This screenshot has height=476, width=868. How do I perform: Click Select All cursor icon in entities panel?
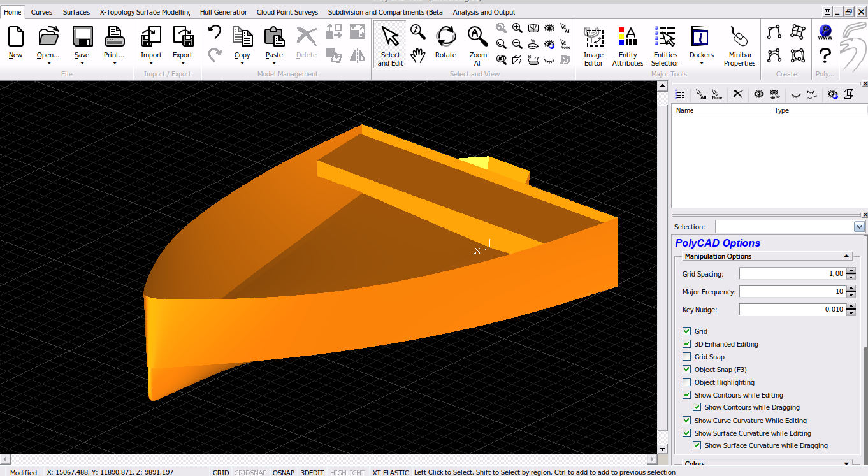click(x=701, y=94)
